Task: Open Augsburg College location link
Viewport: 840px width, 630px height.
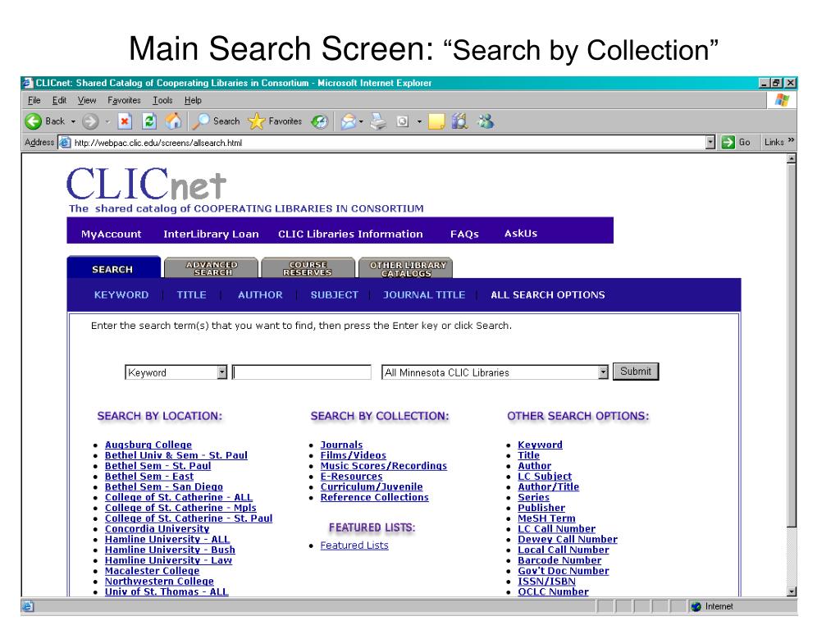Action: tap(148, 445)
